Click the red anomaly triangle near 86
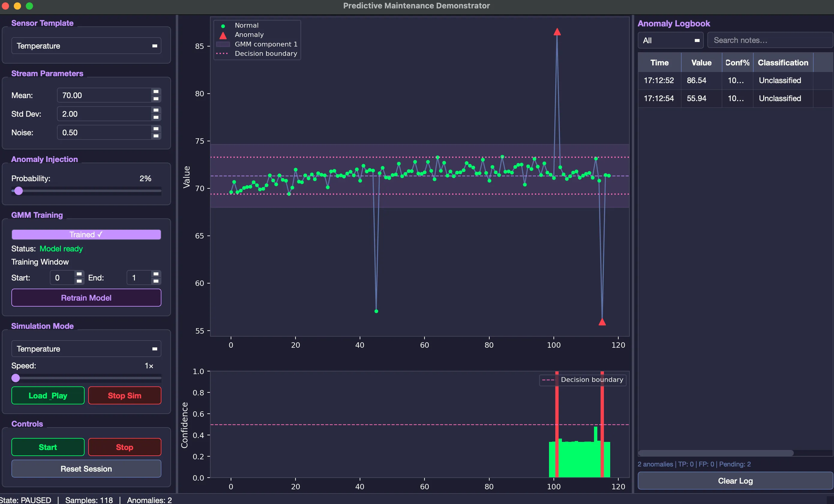Screen dimensions: 834x504 (x=557, y=32)
